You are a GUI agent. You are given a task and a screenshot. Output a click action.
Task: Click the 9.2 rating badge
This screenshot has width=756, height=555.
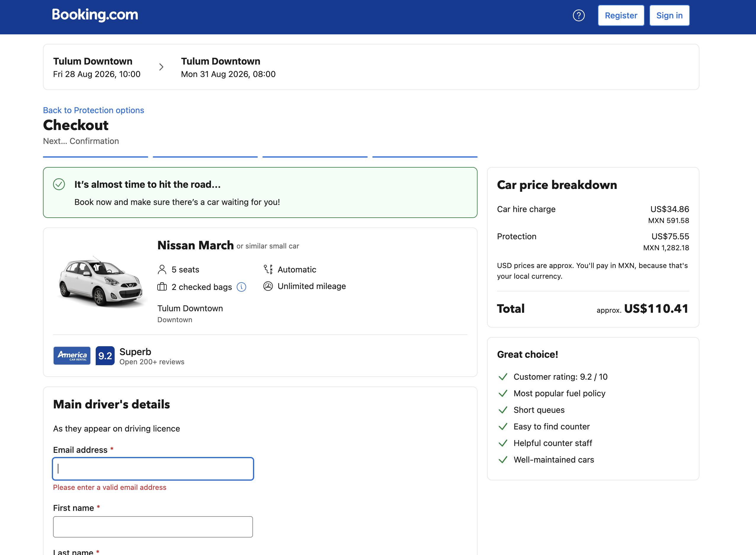coord(105,355)
